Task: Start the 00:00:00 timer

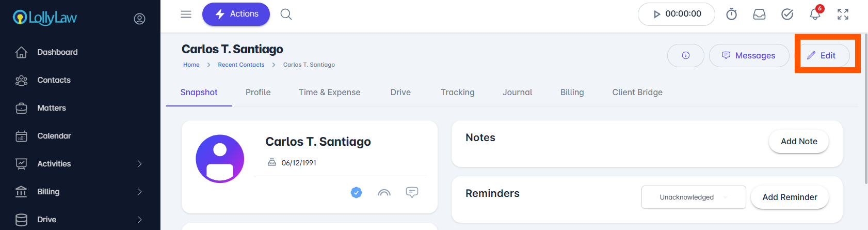Action: pyautogui.click(x=676, y=14)
